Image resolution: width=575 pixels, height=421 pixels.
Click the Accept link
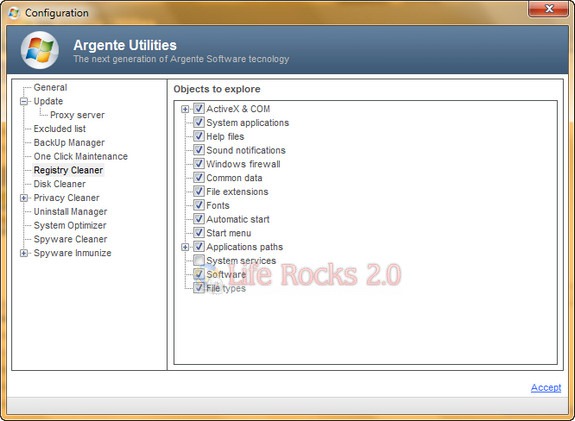[x=546, y=388]
